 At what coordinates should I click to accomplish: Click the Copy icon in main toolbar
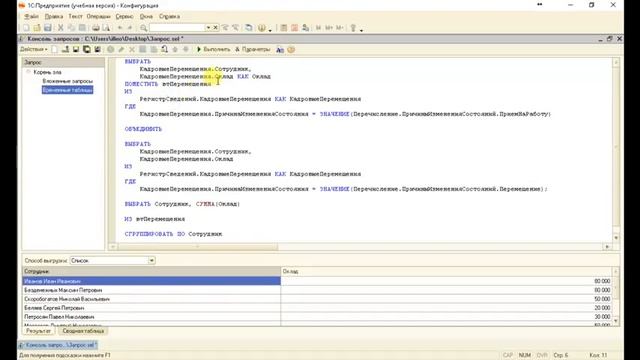[x=71, y=28]
